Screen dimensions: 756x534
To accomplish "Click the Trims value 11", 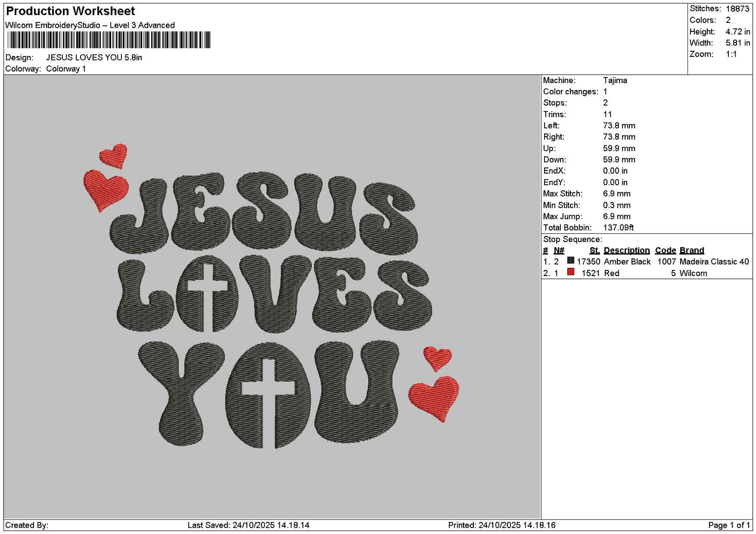I will tap(607, 115).
